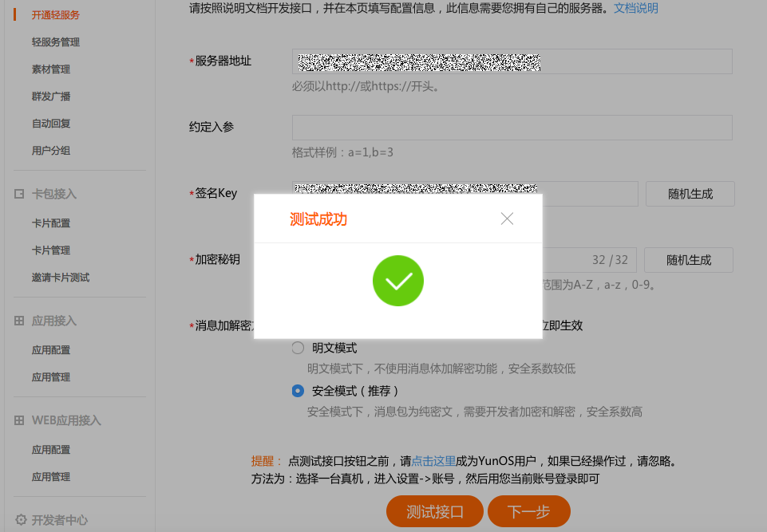Select 自动回复 in the sidebar
Screen dimensions: 767x532
coord(51,124)
